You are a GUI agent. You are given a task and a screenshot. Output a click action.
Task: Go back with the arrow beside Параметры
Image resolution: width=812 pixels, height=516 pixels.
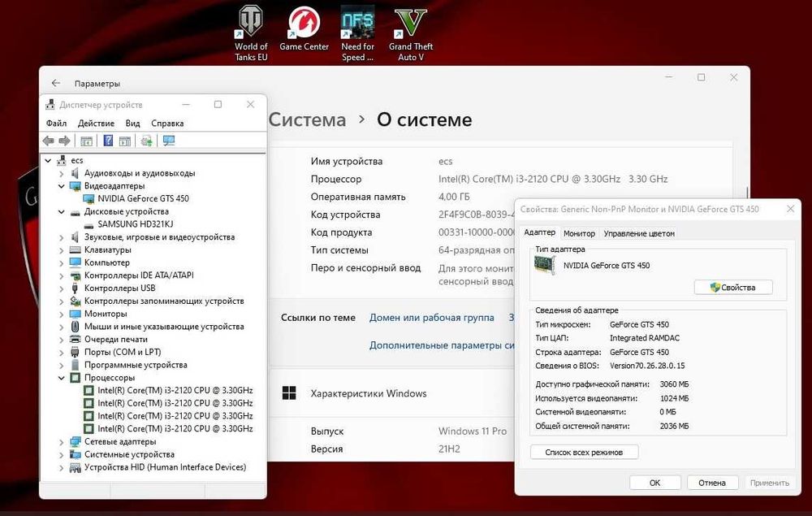pos(56,84)
